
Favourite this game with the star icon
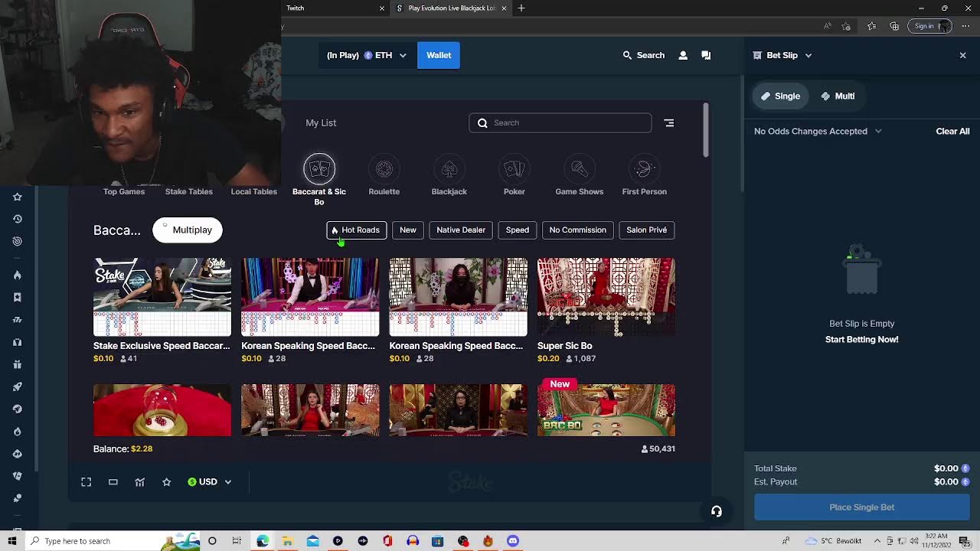pyautogui.click(x=167, y=482)
